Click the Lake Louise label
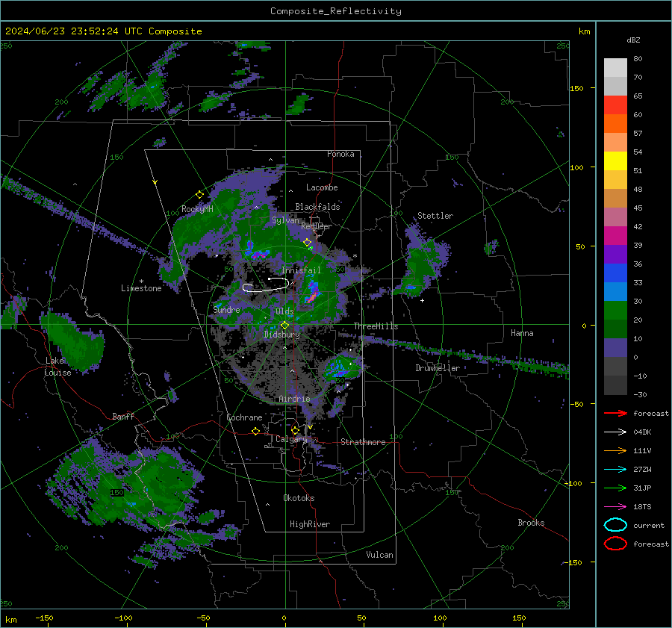Screen dimensions: 672x628 click(58, 367)
